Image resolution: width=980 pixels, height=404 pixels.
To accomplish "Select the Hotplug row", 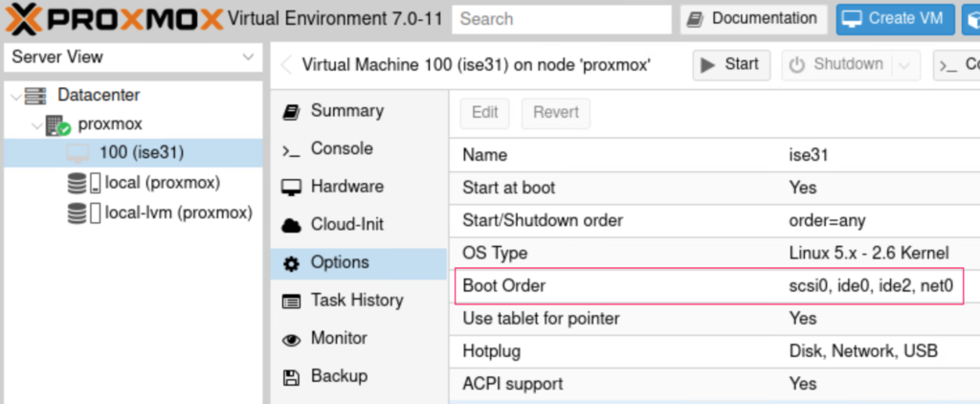I will 714,351.
